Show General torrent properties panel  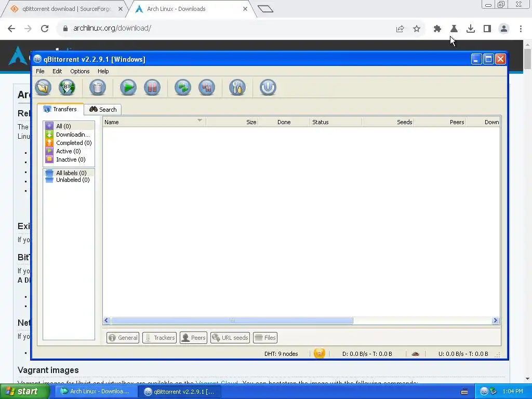click(123, 338)
